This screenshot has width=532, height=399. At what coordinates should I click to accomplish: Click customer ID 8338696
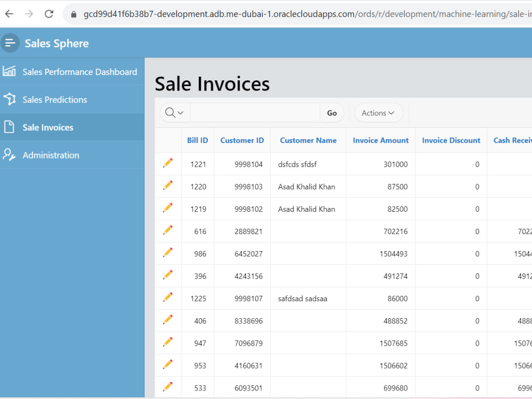[248, 321]
